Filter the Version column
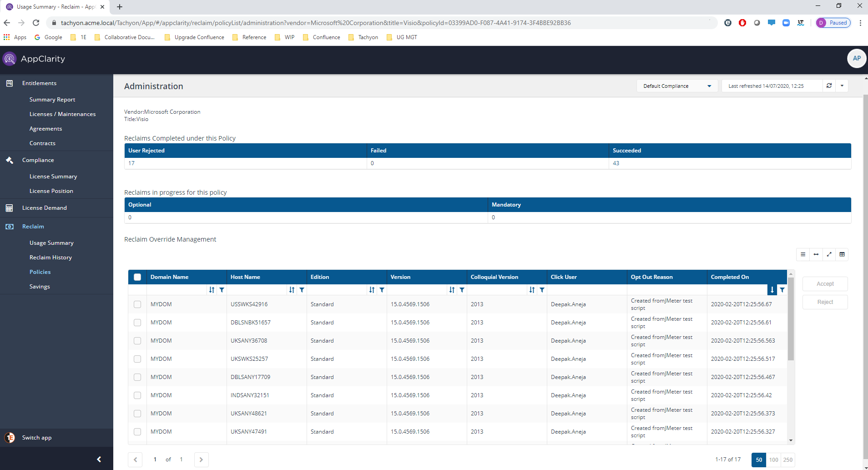This screenshot has width=868, height=470. tap(462, 290)
